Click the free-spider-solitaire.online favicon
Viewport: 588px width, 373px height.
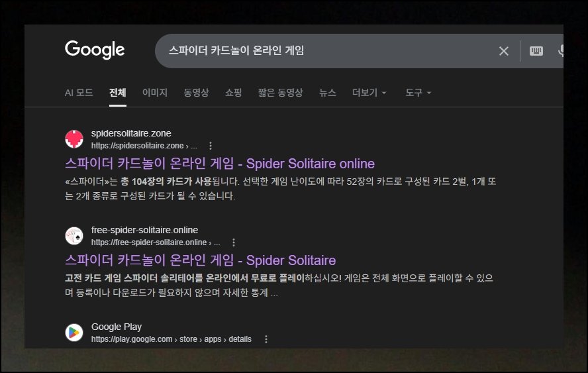pyautogui.click(x=74, y=236)
